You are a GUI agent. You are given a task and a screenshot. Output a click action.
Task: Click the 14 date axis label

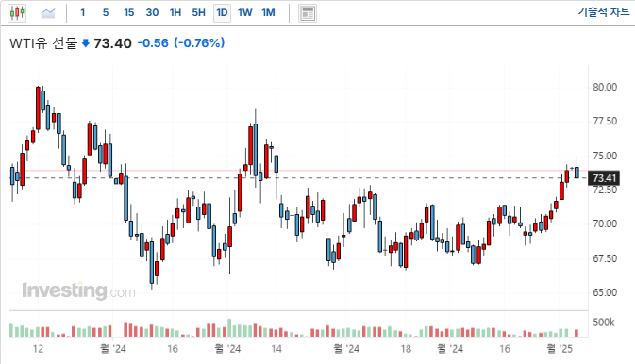pos(276,349)
